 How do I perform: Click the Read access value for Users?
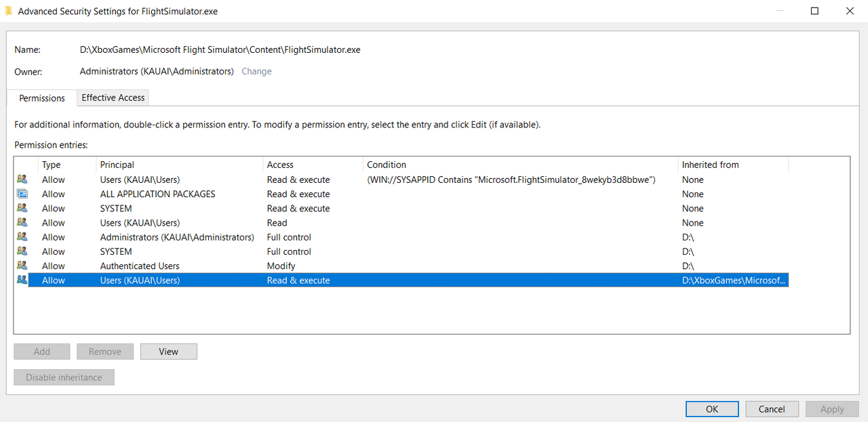[x=277, y=222]
